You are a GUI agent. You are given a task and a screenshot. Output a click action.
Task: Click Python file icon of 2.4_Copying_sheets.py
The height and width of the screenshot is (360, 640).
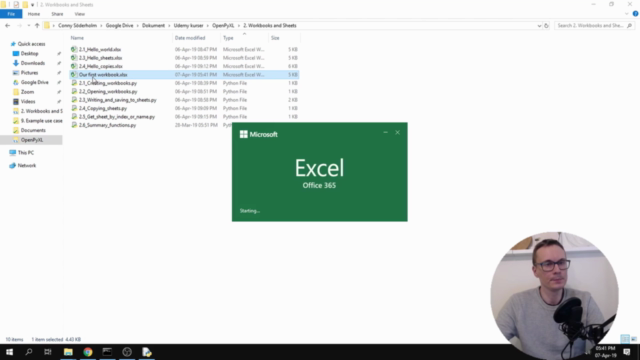[x=73, y=108]
